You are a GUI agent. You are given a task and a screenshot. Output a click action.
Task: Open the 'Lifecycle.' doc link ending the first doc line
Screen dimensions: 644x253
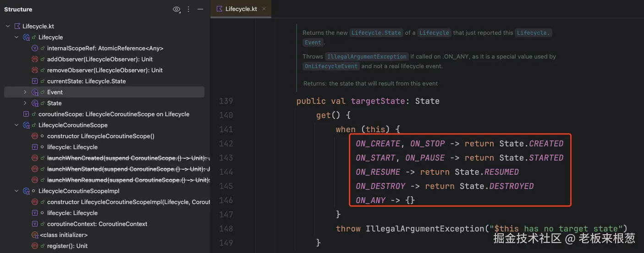(x=534, y=33)
